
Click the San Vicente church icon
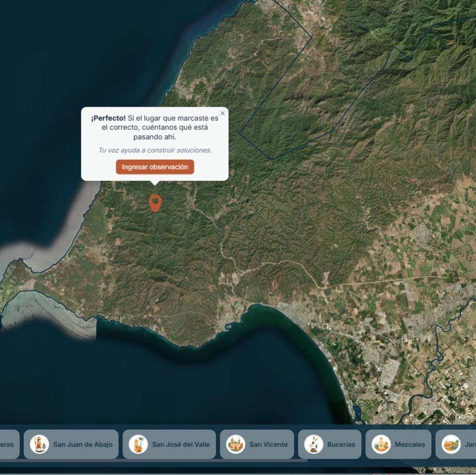(x=236, y=444)
